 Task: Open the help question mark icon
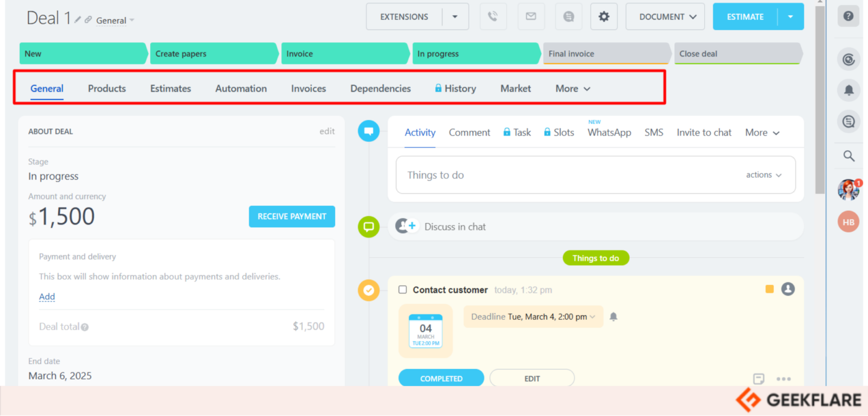tap(848, 16)
